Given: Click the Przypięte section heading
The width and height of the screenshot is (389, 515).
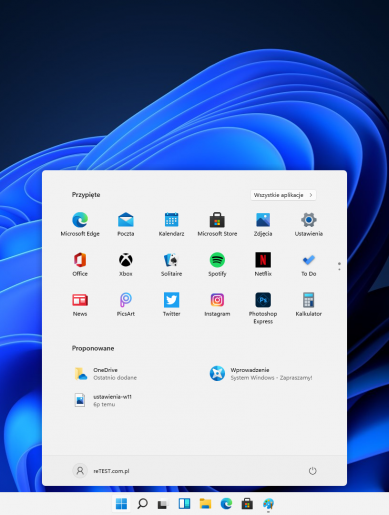Looking at the screenshot, I should point(86,195).
